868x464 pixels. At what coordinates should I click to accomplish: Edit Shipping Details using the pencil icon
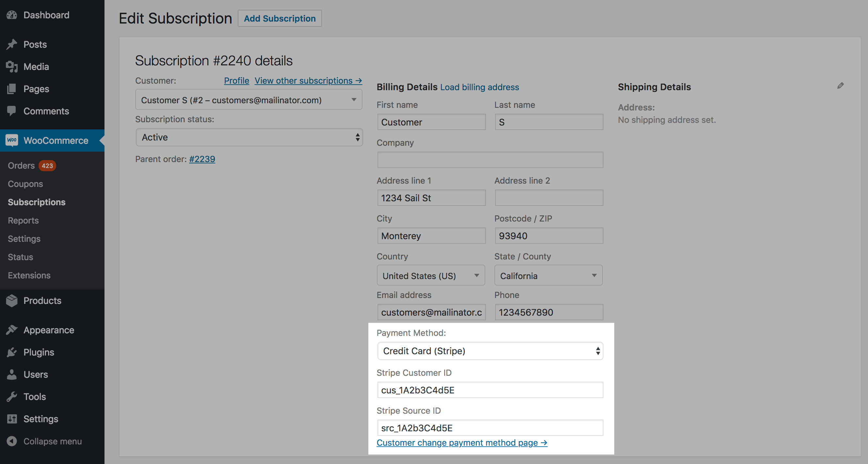point(841,85)
